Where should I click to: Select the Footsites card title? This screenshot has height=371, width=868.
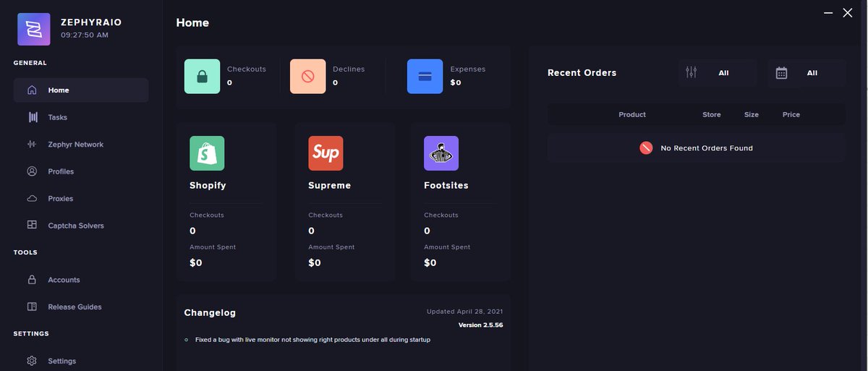point(446,185)
